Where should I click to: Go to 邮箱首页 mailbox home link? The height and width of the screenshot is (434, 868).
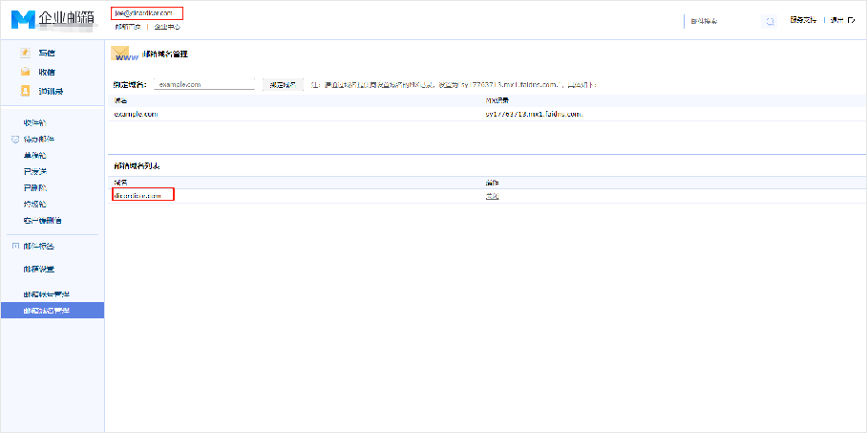point(128,26)
